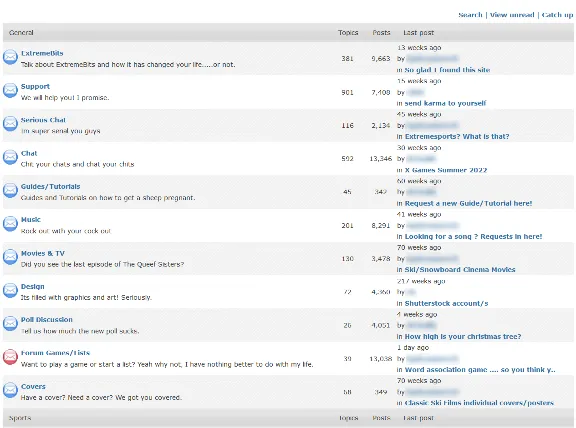Click the envelope icon beside Support forum
Viewport: 576px width, 428px height.
point(10,90)
